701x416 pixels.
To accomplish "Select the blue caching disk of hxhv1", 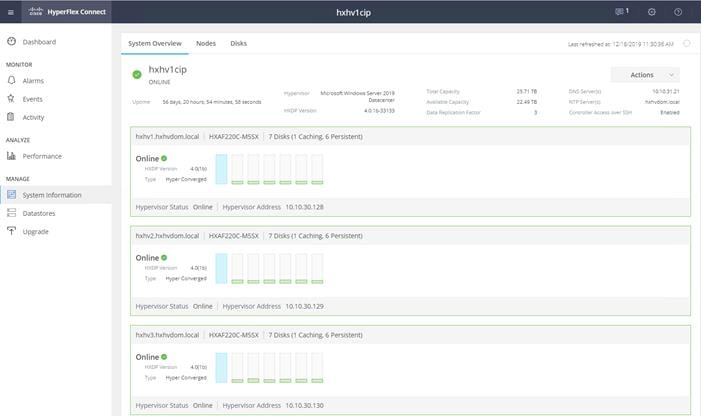I will click(x=221, y=169).
